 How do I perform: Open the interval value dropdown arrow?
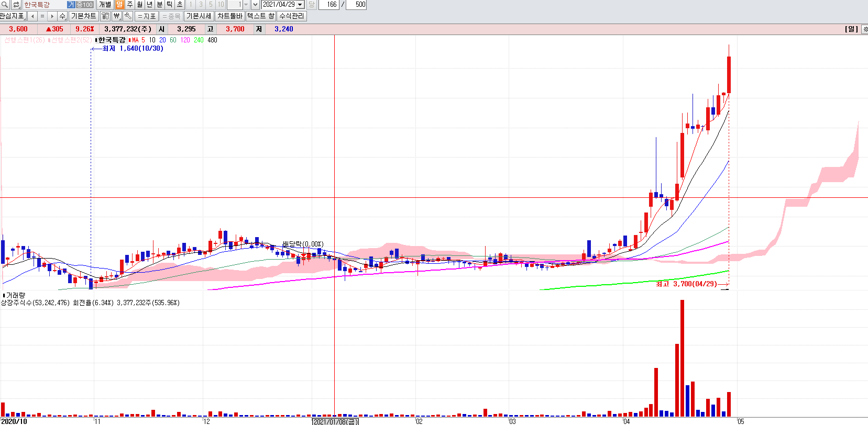(x=246, y=5)
